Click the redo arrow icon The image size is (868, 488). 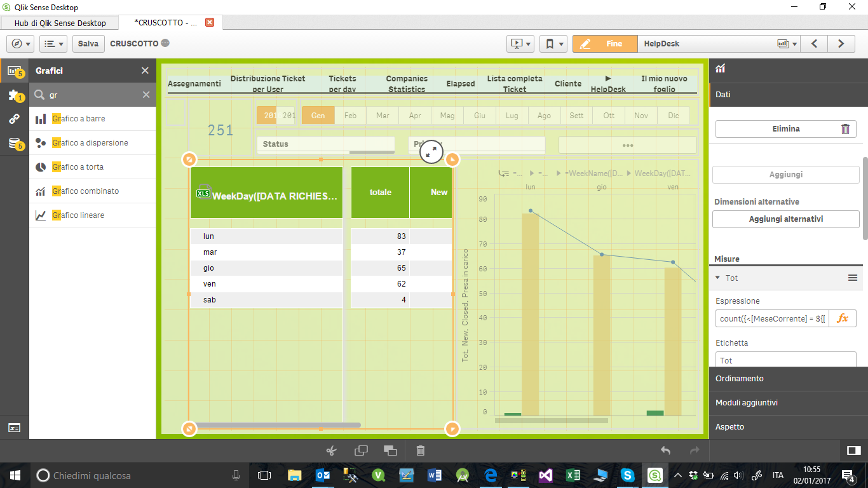(x=695, y=451)
